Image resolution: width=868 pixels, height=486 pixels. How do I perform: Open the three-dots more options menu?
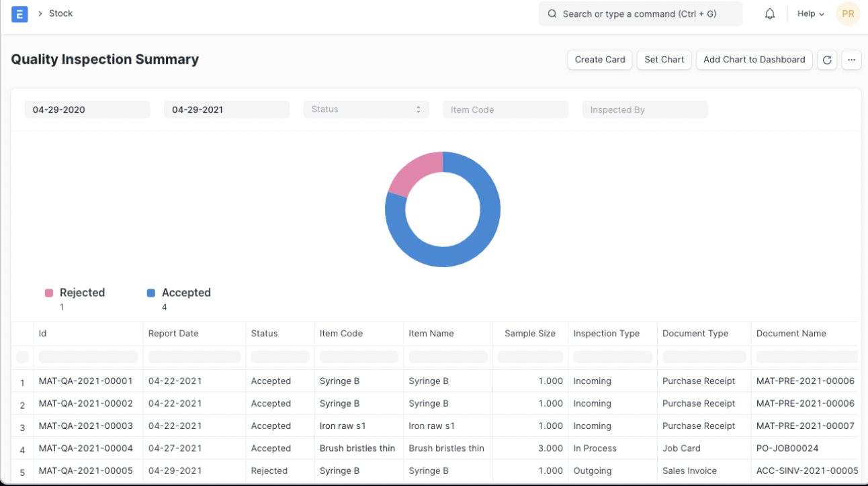point(851,60)
